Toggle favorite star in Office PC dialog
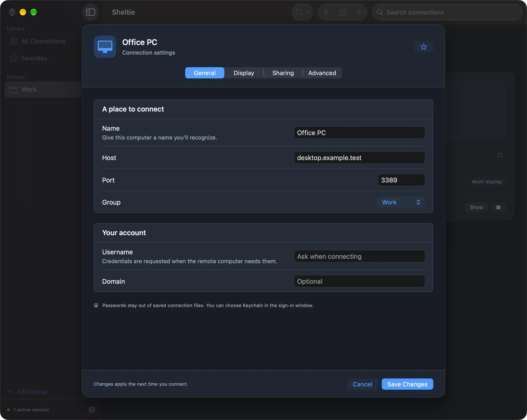 tap(424, 47)
